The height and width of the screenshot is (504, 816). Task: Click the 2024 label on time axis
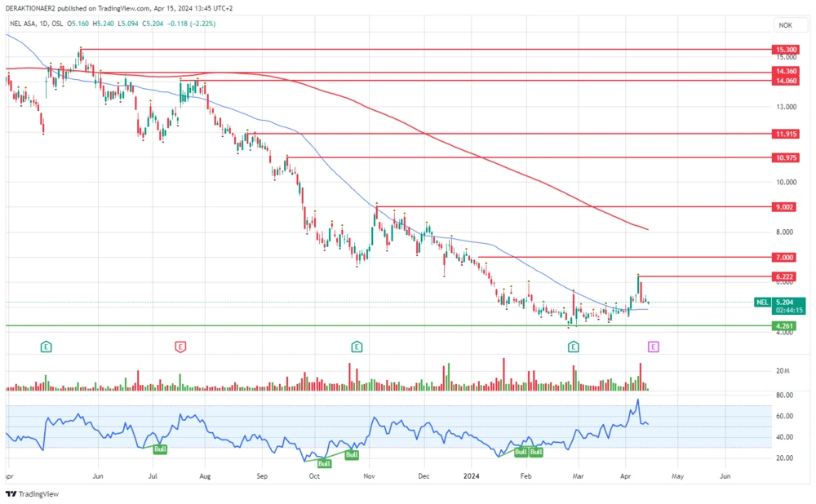coord(472,475)
